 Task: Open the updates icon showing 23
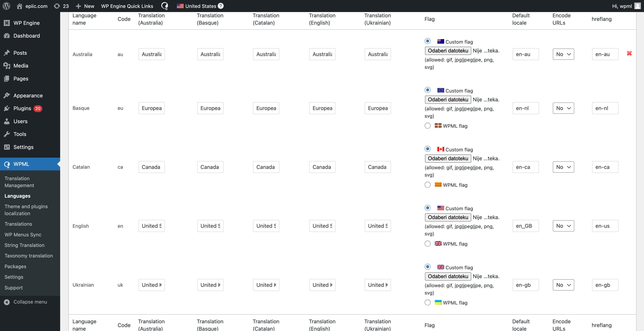click(x=57, y=6)
